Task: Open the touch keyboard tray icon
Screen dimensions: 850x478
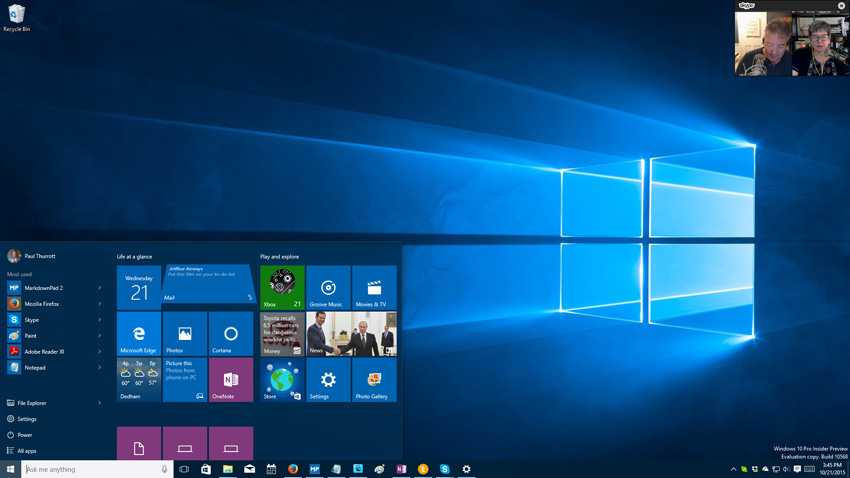Action: coord(809,469)
